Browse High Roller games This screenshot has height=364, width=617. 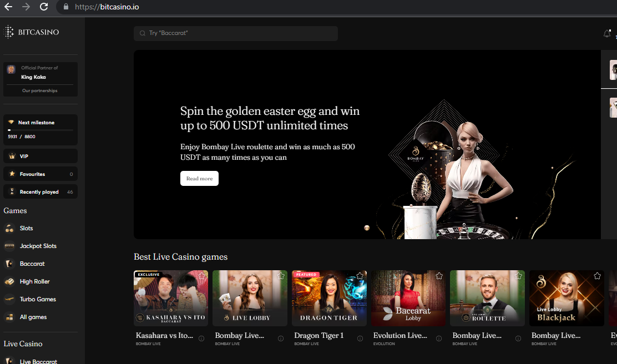coord(27,281)
